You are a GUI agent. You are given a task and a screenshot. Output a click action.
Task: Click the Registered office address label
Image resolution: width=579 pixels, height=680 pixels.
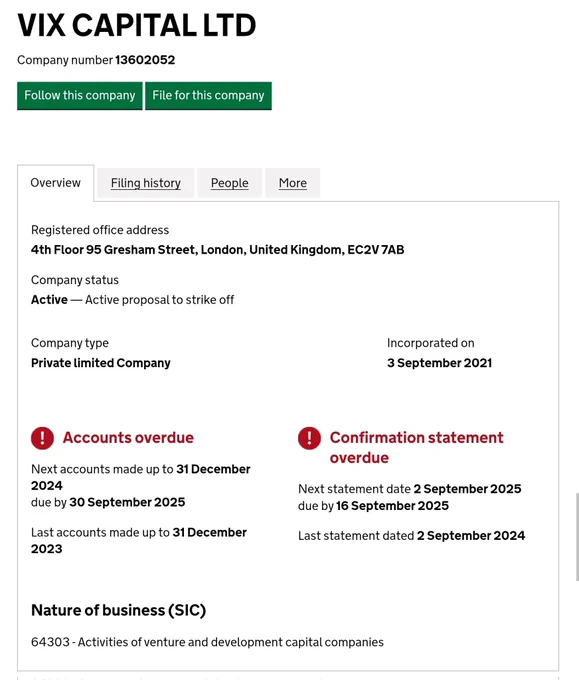tap(100, 230)
